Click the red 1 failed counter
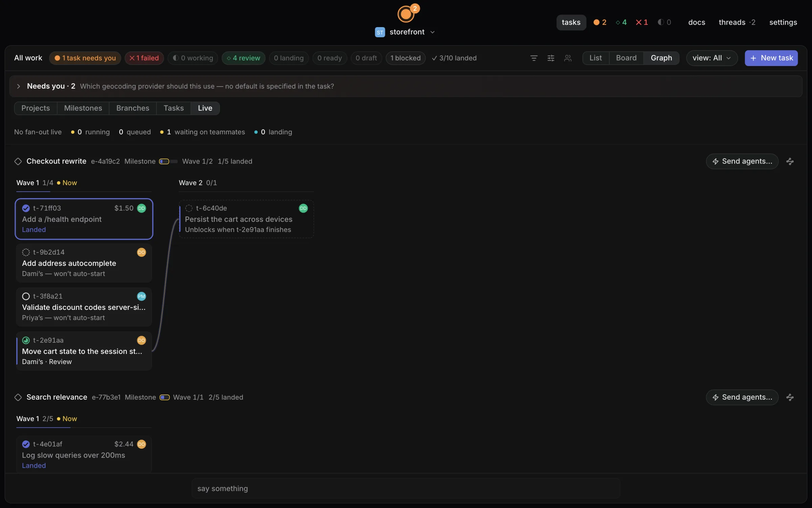Screen dimensions: 812x508 pyautogui.click(x=642, y=22)
